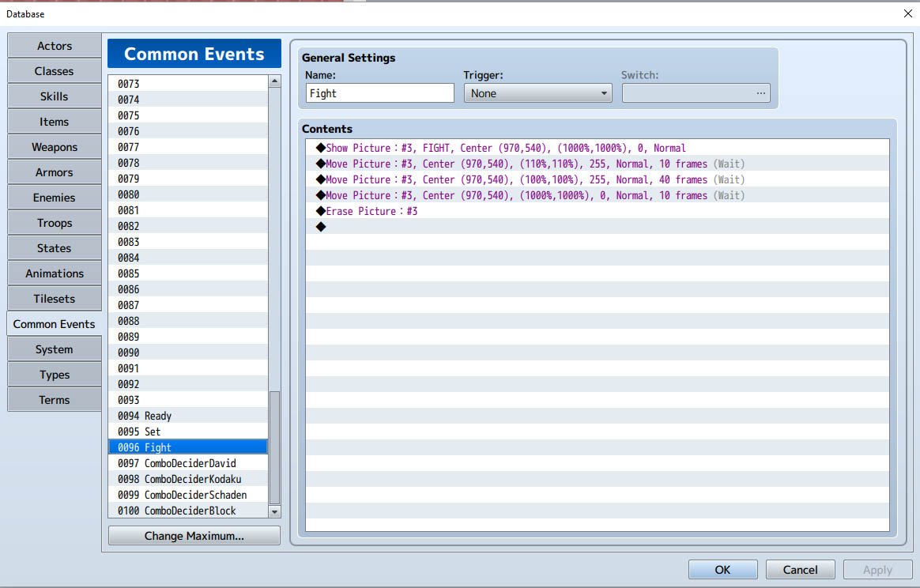Open the Actors tab
920x588 pixels.
54,46
